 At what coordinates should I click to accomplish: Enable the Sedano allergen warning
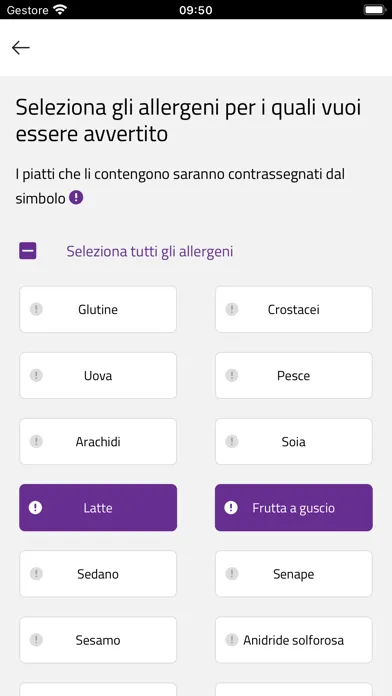coord(98,574)
